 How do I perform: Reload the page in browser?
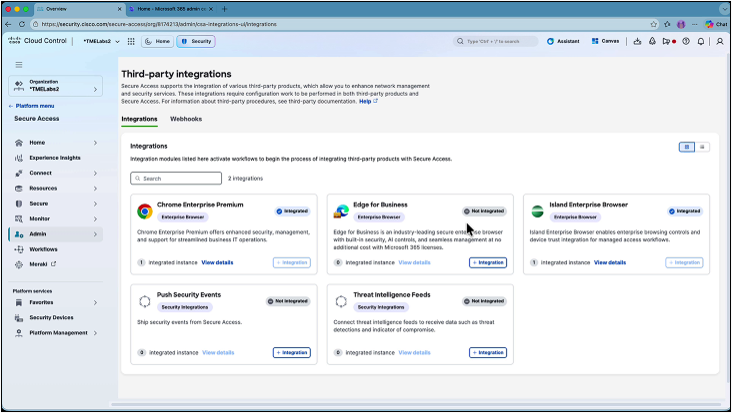[x=22, y=24]
